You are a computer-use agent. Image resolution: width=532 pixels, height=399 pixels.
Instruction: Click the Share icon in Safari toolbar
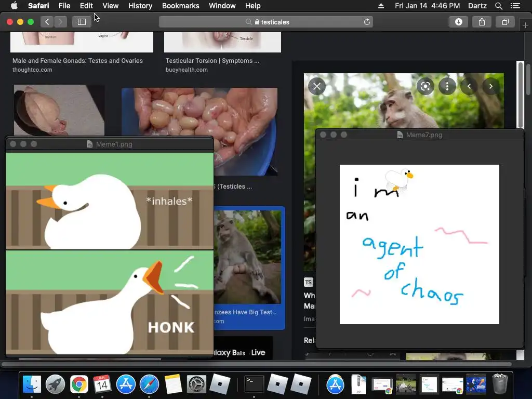point(482,22)
